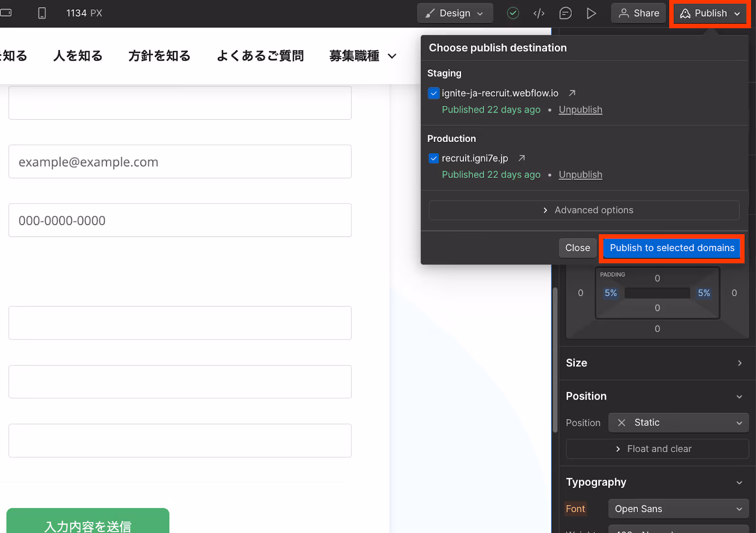The image size is (756, 533).
Task: Click Unpublish under Staging
Action: tap(580, 110)
